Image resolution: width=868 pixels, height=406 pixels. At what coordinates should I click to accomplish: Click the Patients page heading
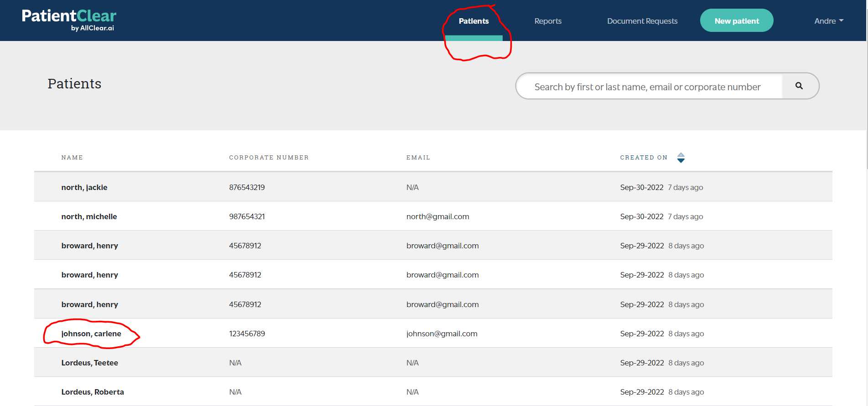[x=74, y=83]
